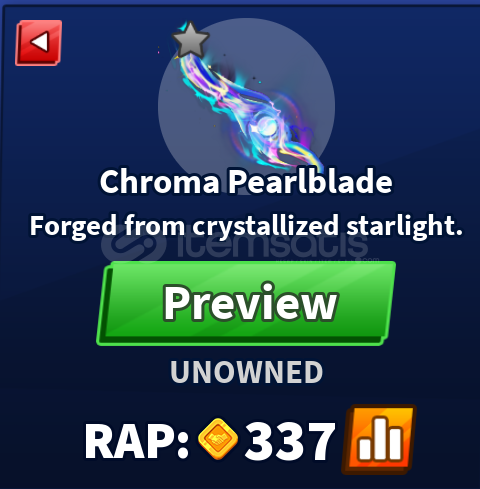Click the RAP: label text
480x489 pixels.
(137, 441)
